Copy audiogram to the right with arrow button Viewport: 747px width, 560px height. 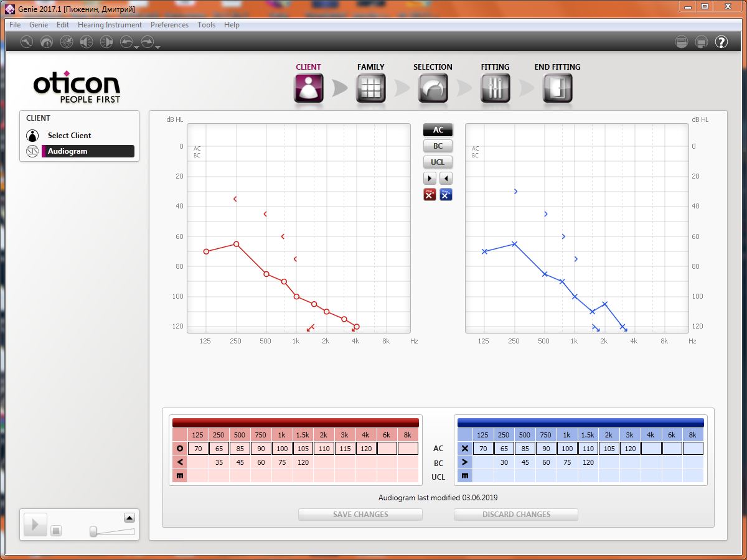point(430,178)
